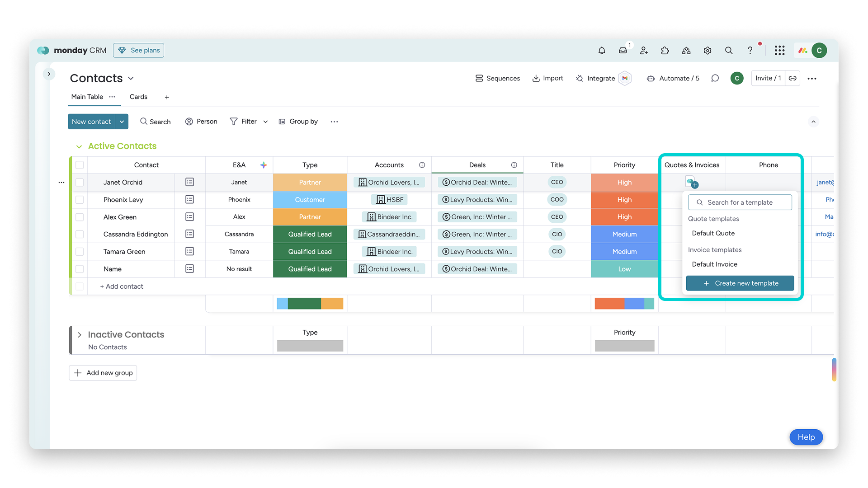Open the Filter dropdown arrow

point(265,122)
